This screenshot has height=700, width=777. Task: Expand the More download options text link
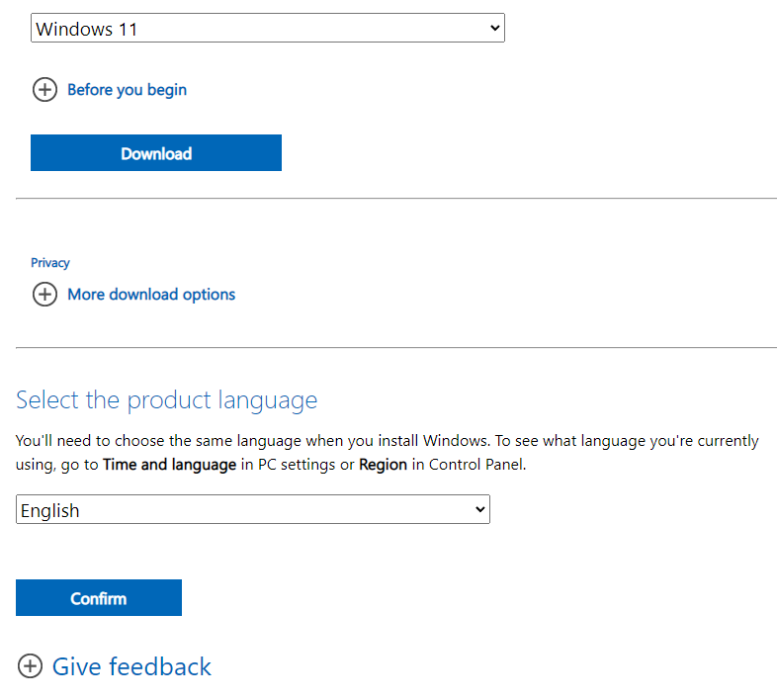(151, 295)
